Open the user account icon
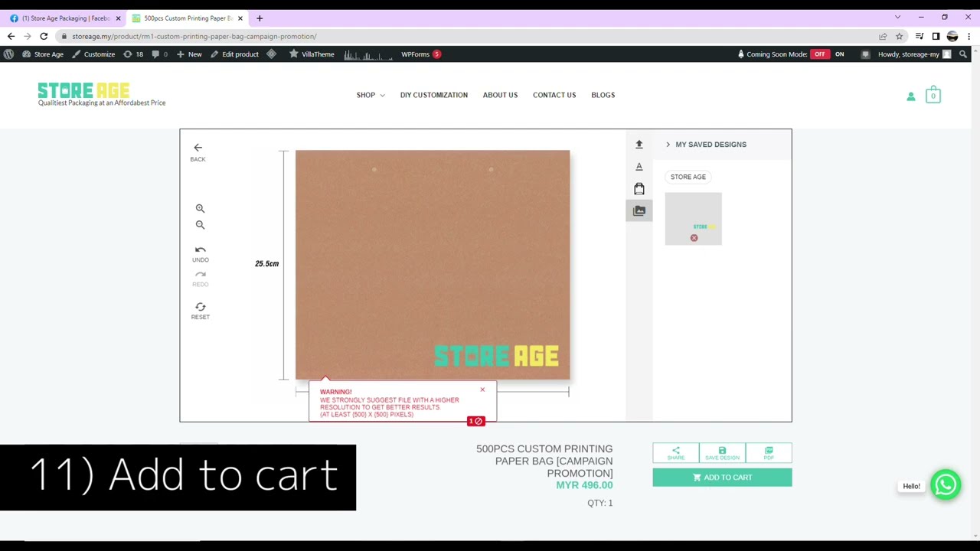This screenshot has height=551, width=980. 911,96
